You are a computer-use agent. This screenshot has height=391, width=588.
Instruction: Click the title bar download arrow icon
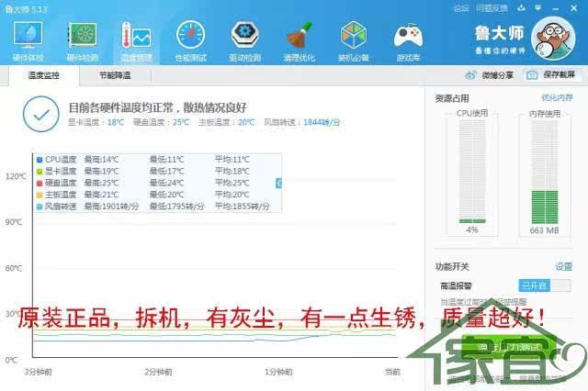pos(521,8)
